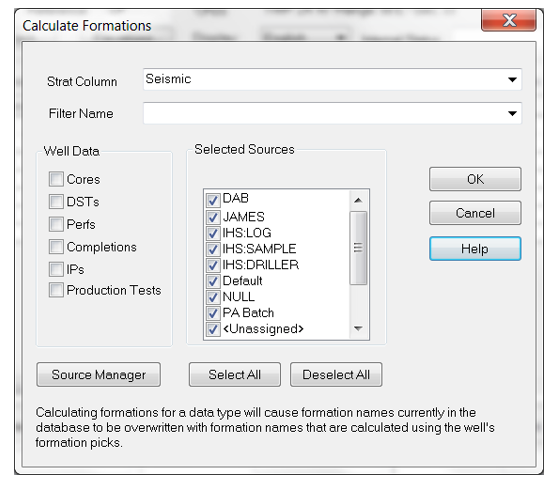Tick the Perfs checkbox
The height and width of the screenshot is (481, 556).
click(56, 224)
